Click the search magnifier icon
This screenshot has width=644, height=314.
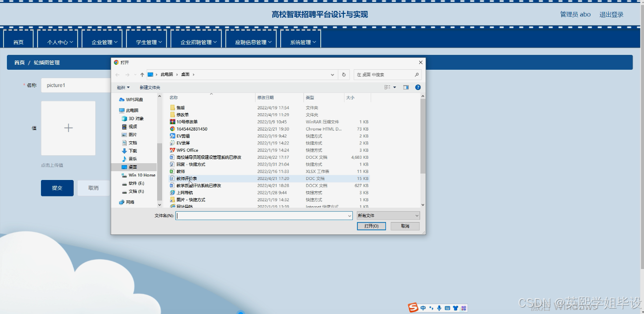tap(417, 75)
